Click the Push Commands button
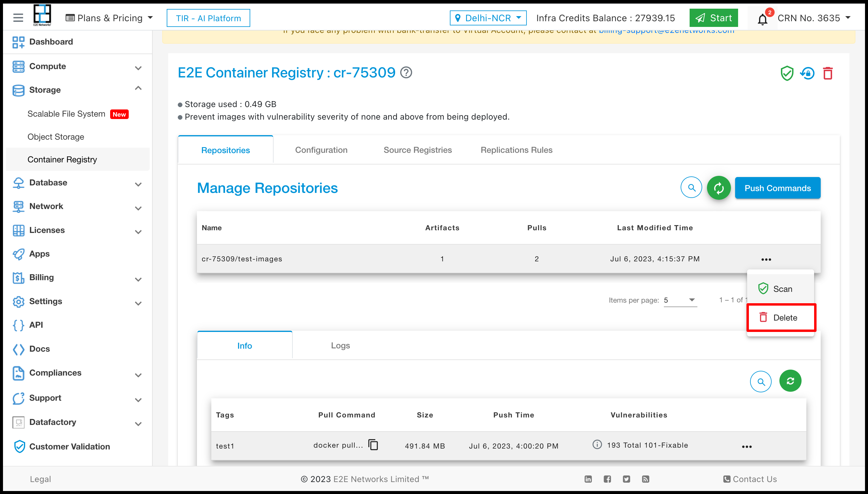 point(778,188)
